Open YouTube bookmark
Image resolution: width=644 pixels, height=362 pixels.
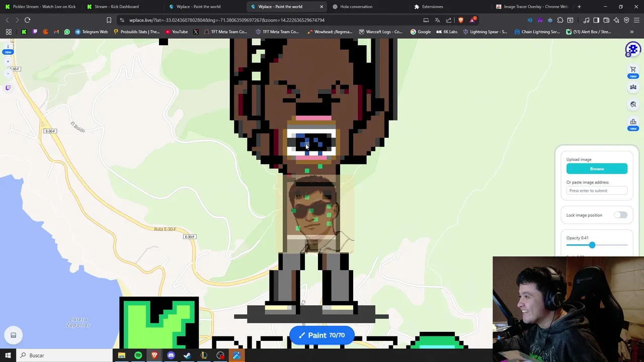[x=177, y=32]
